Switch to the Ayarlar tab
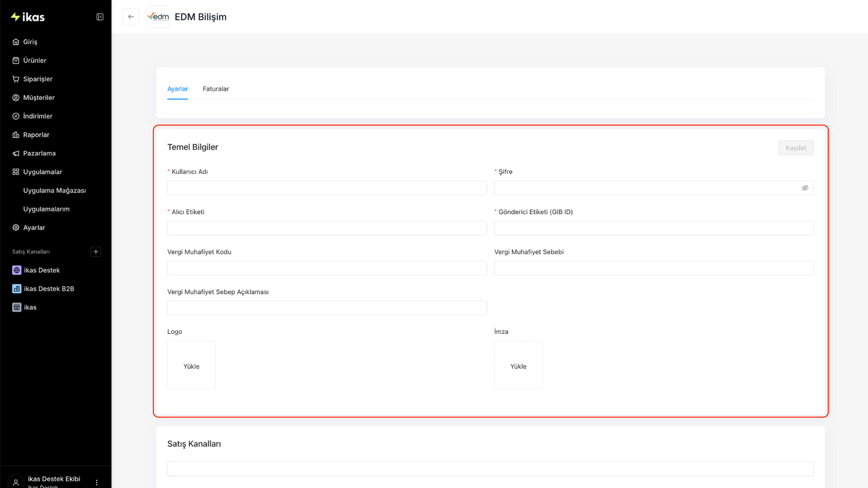868x488 pixels. click(x=178, y=89)
